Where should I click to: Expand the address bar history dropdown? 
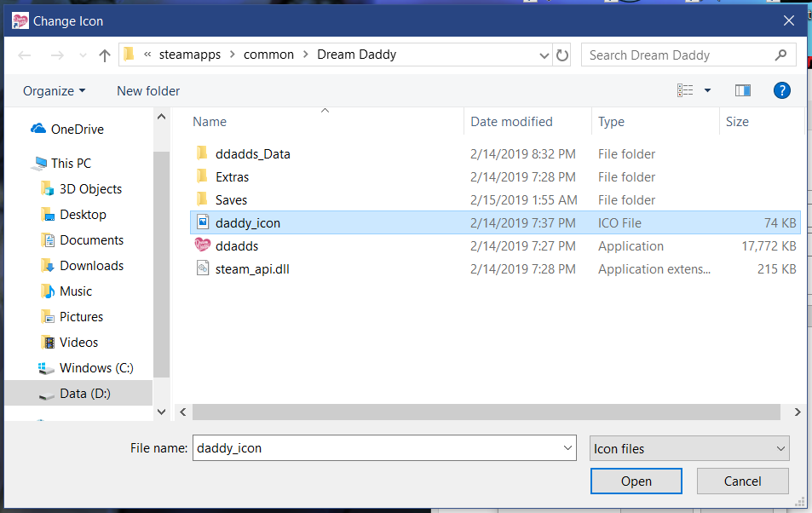pos(544,55)
